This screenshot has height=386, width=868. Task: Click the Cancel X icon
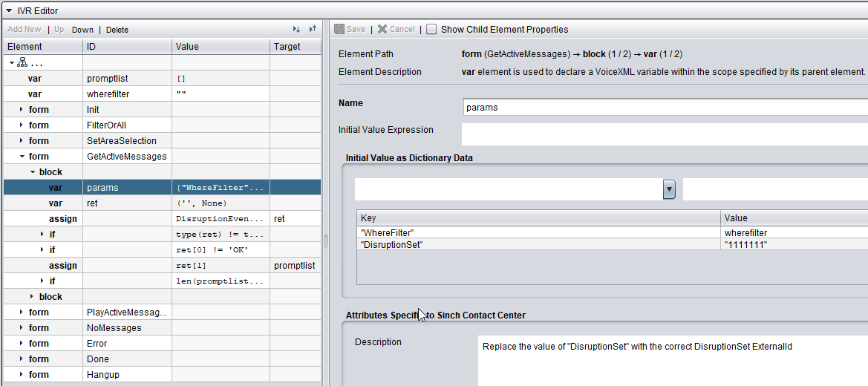coord(382,30)
